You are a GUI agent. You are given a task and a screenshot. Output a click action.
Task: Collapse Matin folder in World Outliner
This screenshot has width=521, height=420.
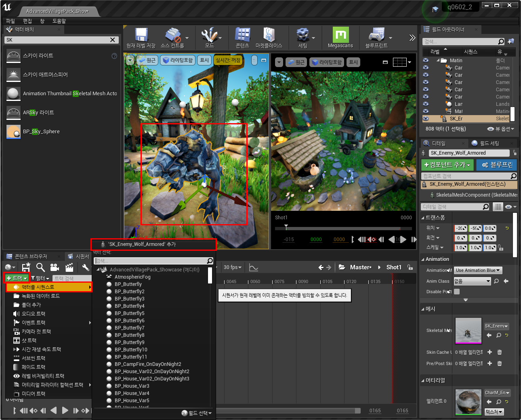tap(438, 60)
